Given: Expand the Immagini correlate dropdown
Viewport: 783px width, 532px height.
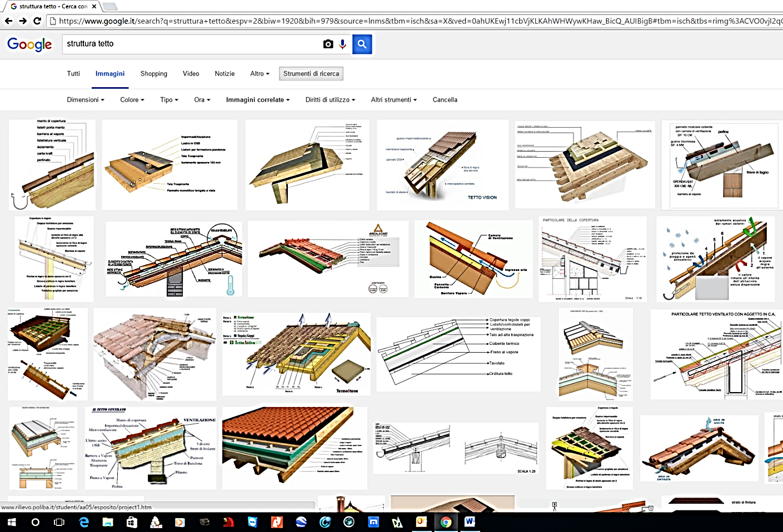Looking at the screenshot, I should [x=258, y=100].
